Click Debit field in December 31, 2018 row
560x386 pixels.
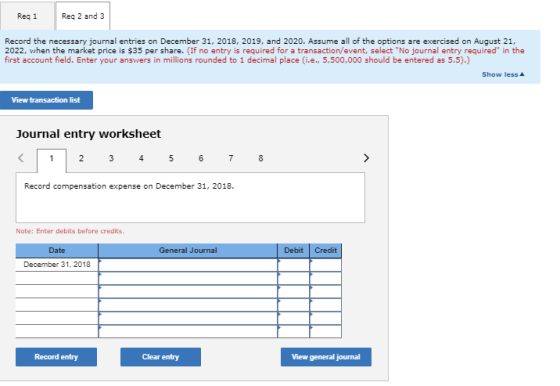(294, 265)
